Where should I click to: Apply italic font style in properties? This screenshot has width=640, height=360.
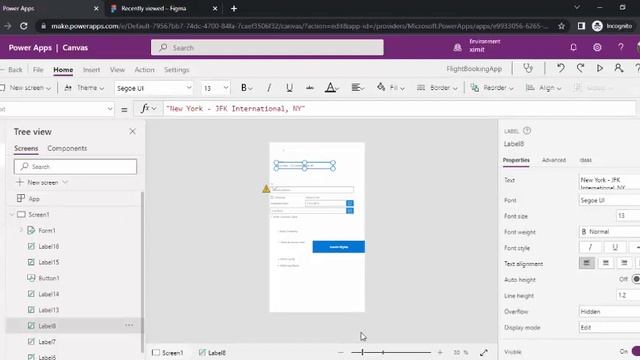point(590,247)
